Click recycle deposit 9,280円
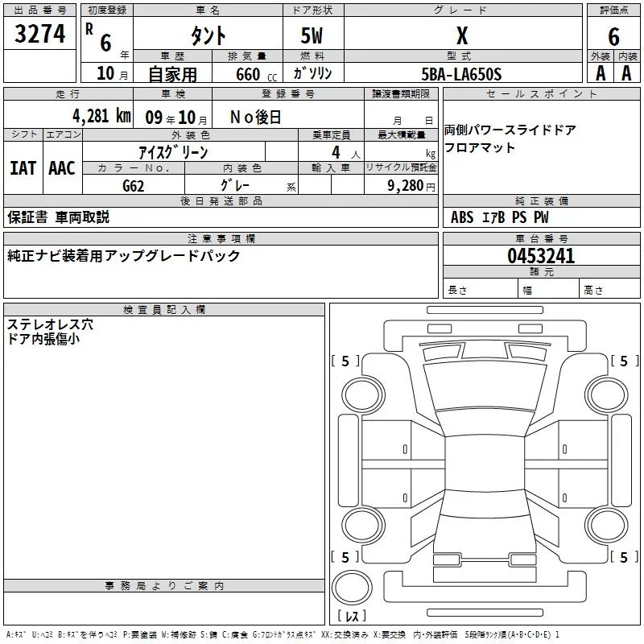Viewport: 644px width, 644px height. [411, 186]
